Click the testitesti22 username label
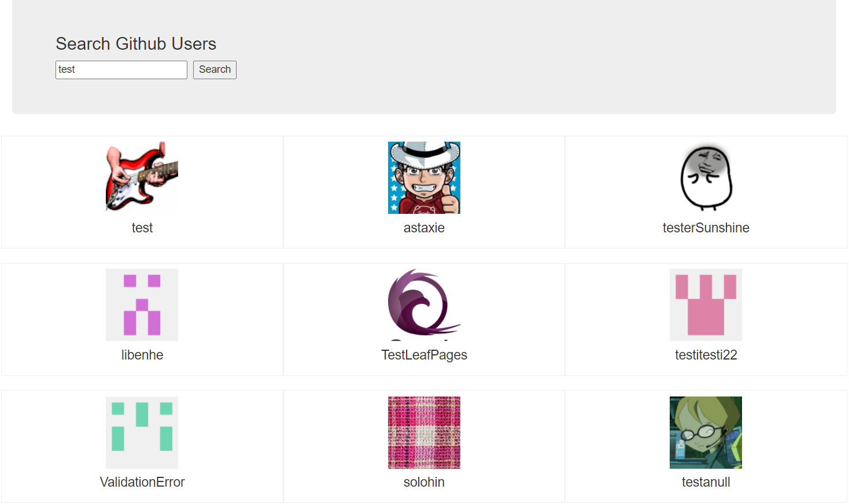849x504 pixels. 706,355
